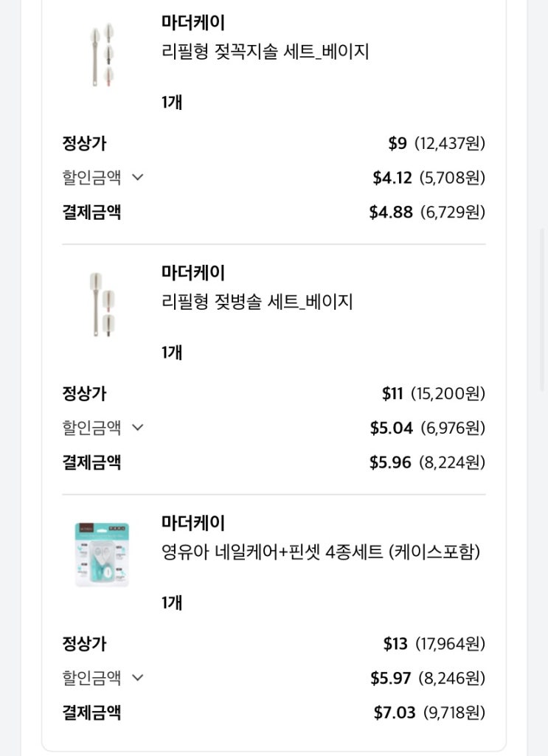This screenshot has width=548, height=756.
Task: Expand the 할인금액 chevron for 네일케어+핀셋 4종세트
Action: [137, 678]
